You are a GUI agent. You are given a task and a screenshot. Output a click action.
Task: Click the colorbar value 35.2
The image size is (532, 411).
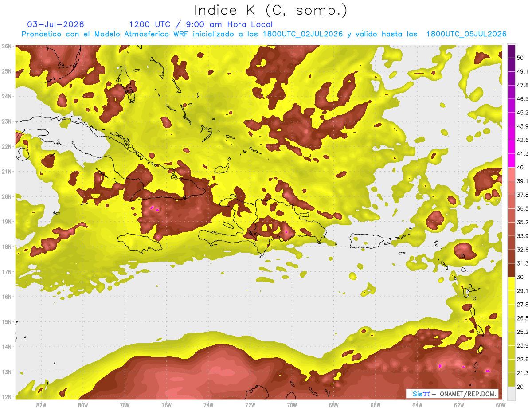coord(522,222)
